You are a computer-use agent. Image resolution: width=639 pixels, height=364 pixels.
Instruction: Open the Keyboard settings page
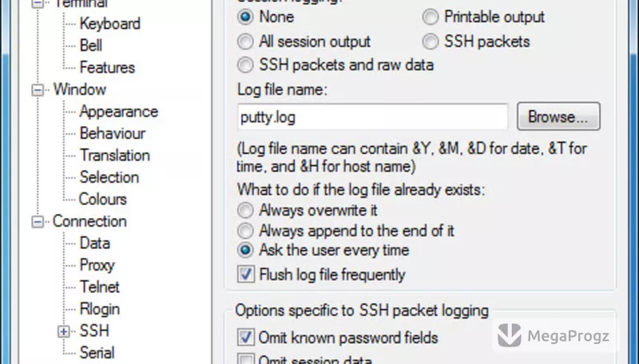click(110, 24)
